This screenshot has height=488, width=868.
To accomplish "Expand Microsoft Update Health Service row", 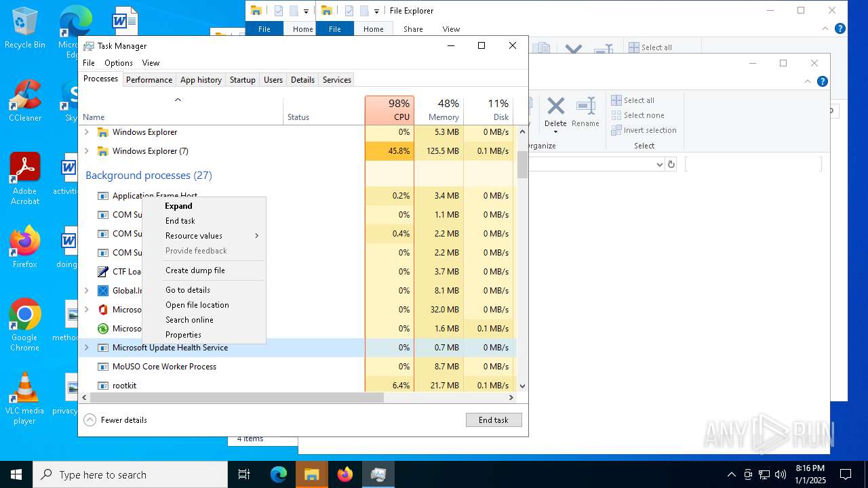I will [86, 348].
